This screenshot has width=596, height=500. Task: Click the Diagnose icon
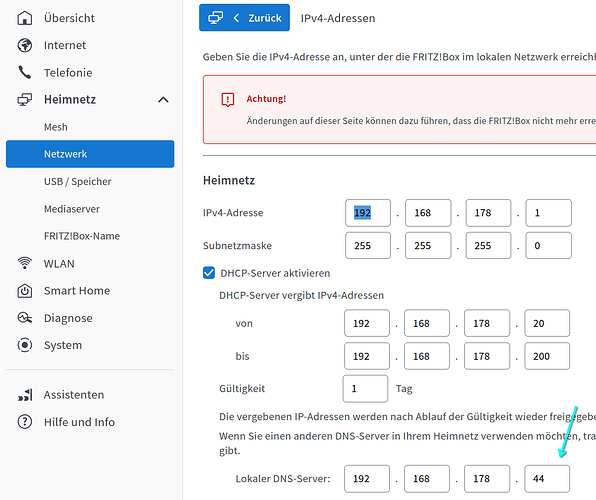pos(25,318)
